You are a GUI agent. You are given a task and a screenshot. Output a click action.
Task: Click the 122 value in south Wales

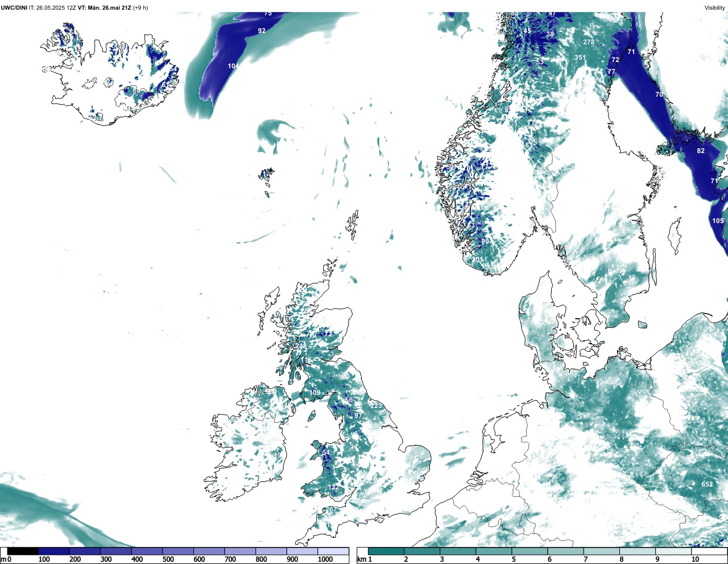tap(333, 487)
